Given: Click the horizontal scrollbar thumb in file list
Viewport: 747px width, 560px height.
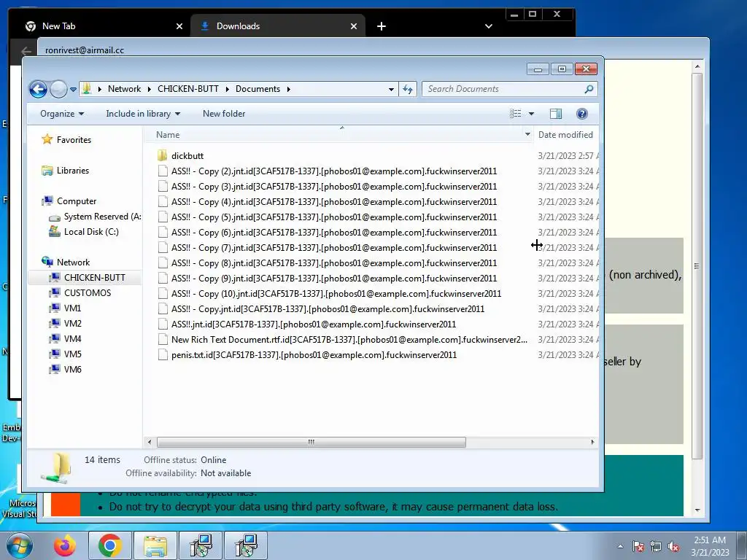Looking at the screenshot, I should 311,443.
